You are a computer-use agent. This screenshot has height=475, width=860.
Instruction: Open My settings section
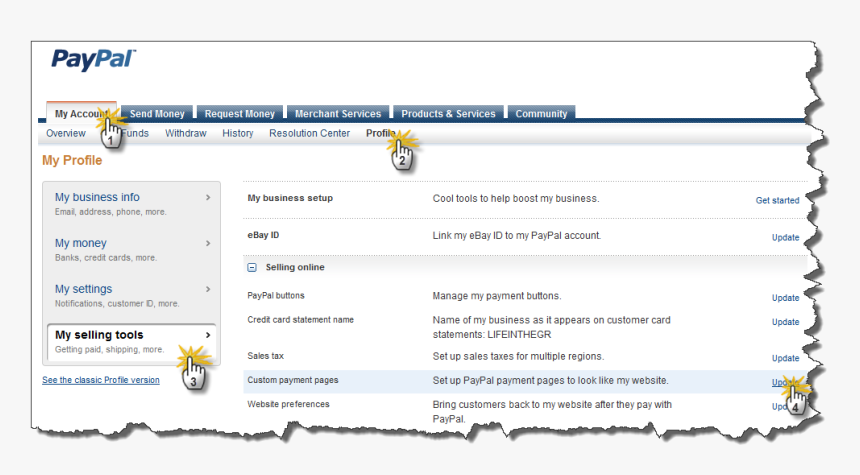click(83, 289)
